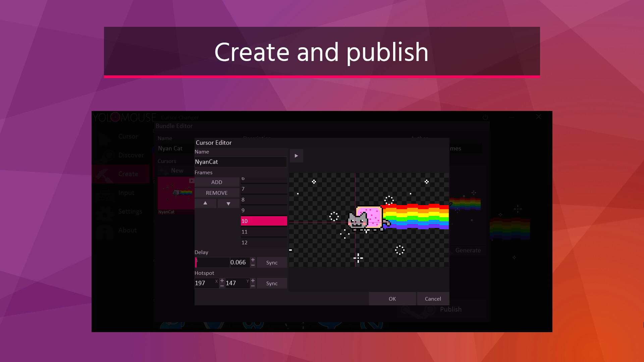This screenshot has width=644, height=362.
Task: Select frame 12 in the Frames list
Action: 264,242
